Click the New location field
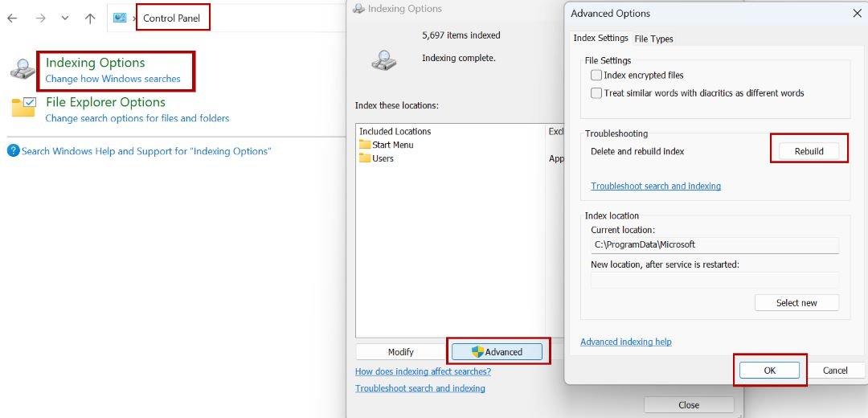Image resolution: width=868 pixels, height=418 pixels. (x=714, y=281)
